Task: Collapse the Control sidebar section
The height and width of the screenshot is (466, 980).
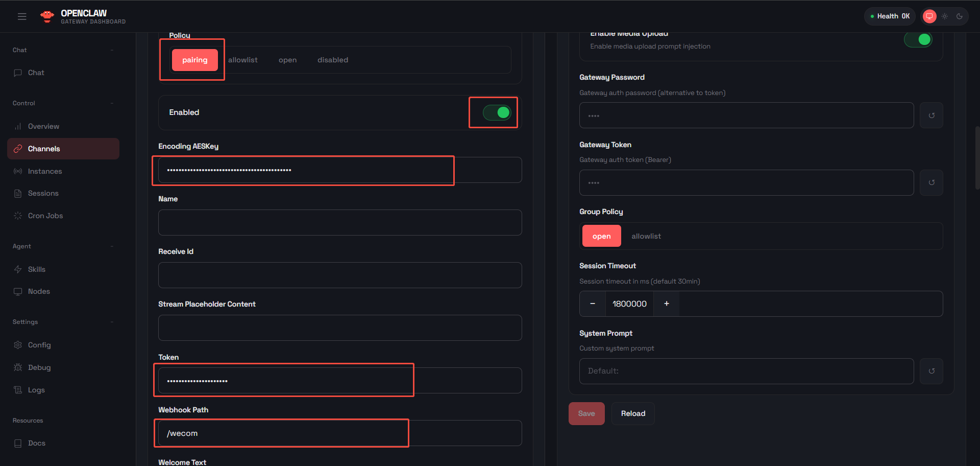Action: [112, 103]
